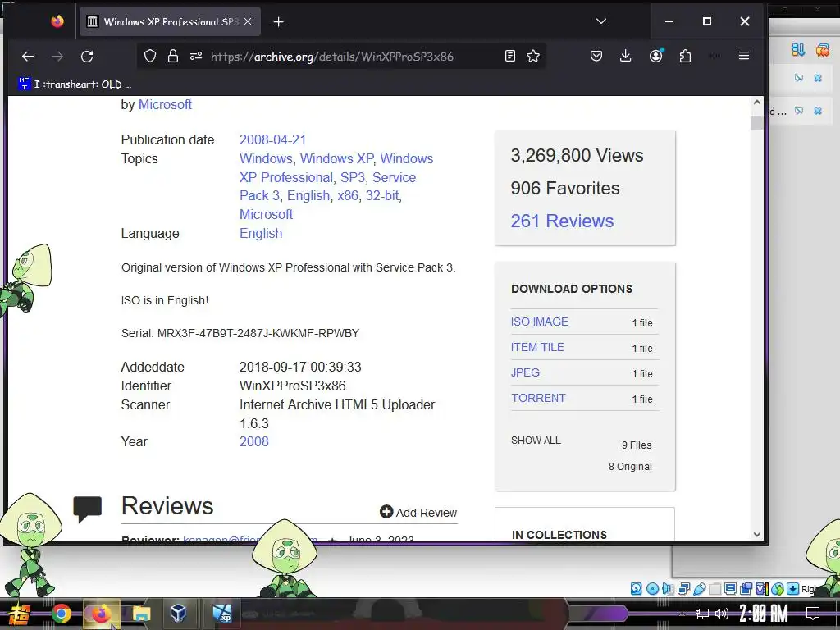Open the Microsoft creator link
Screen dimensions: 840x630
click(x=165, y=104)
